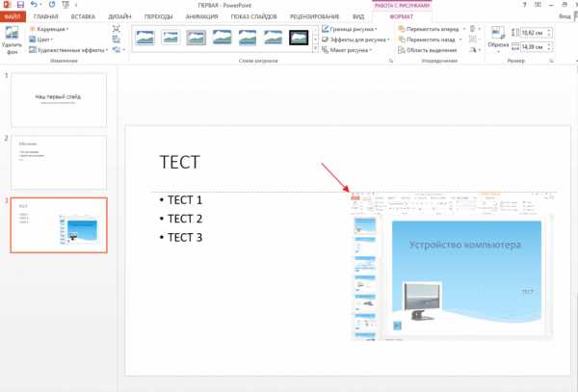Open the Size group dialog launcher
This screenshot has height=392, width=578.
551,61
